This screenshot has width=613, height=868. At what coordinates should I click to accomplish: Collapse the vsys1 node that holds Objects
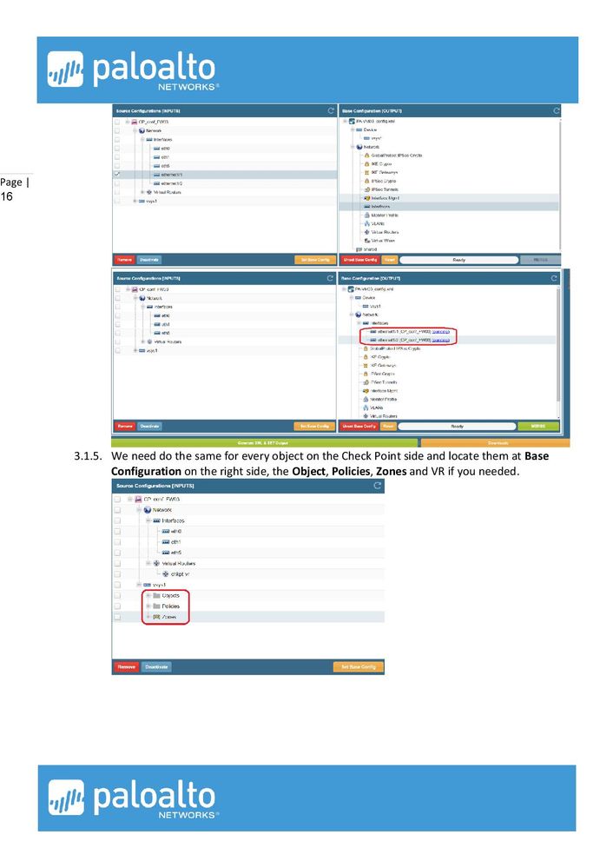139,585
